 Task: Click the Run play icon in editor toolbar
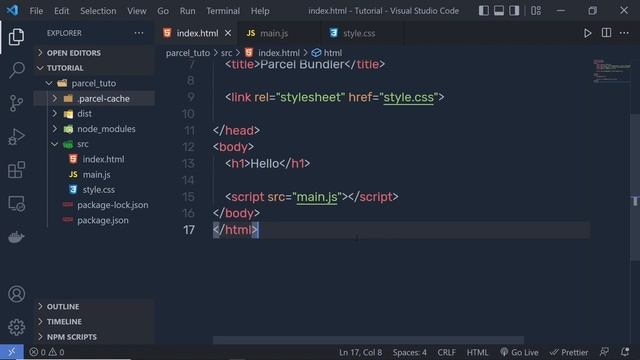pos(587,33)
